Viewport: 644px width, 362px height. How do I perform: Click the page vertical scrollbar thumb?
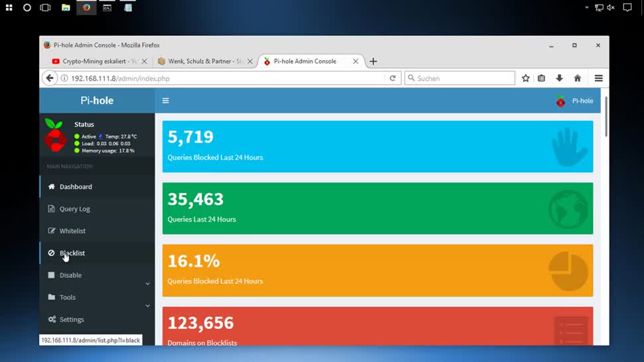pyautogui.click(x=605, y=117)
